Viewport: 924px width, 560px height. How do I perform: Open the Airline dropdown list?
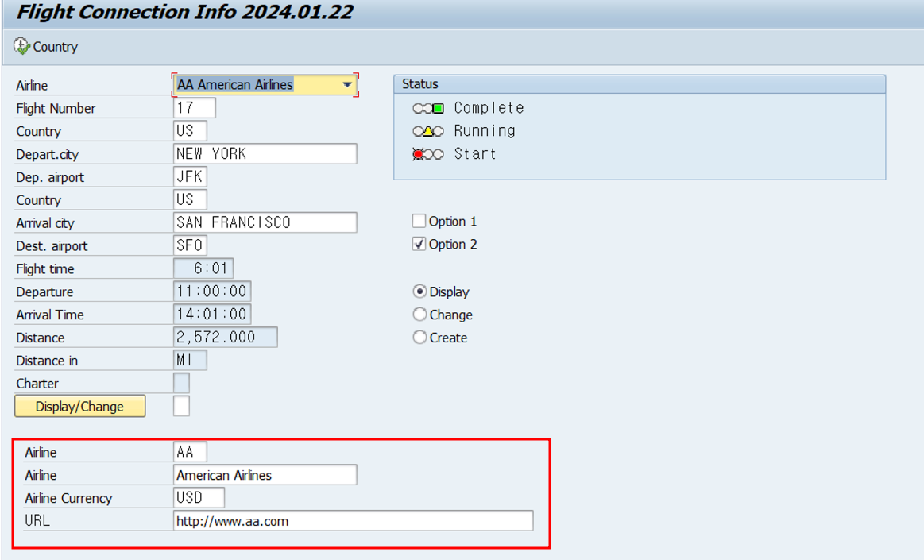347,85
